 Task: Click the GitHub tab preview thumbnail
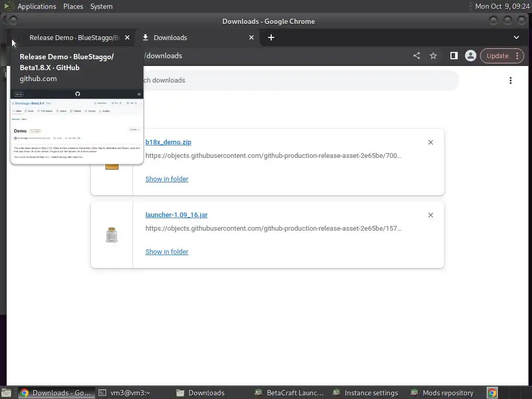pyautogui.click(x=77, y=127)
